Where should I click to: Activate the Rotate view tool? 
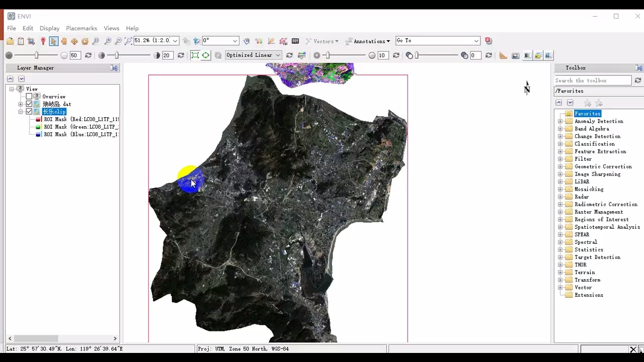85,41
